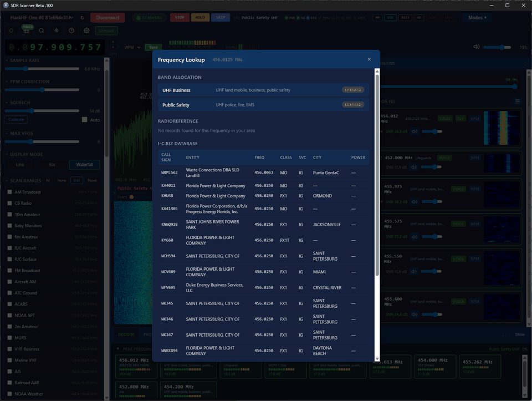Mute the 455.600 MHz VFO speaker
532x401 pixels.
[415, 314]
